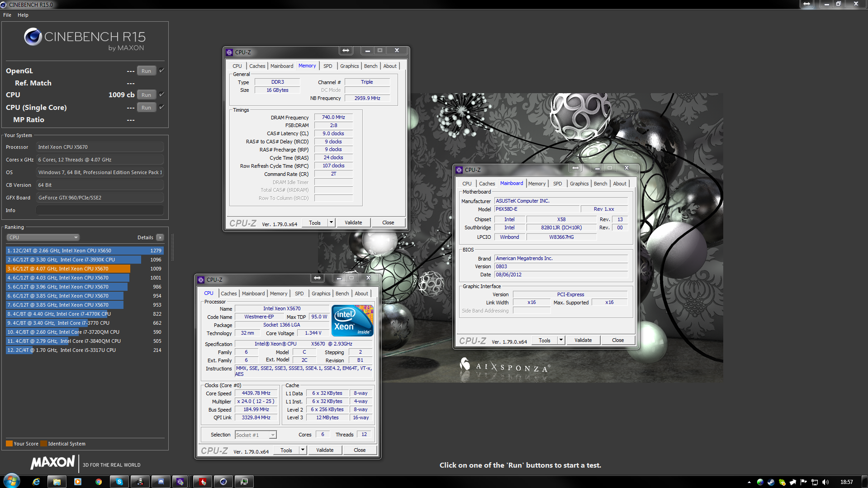
Task: Click the brown Identical System swatch
Action: (43, 444)
